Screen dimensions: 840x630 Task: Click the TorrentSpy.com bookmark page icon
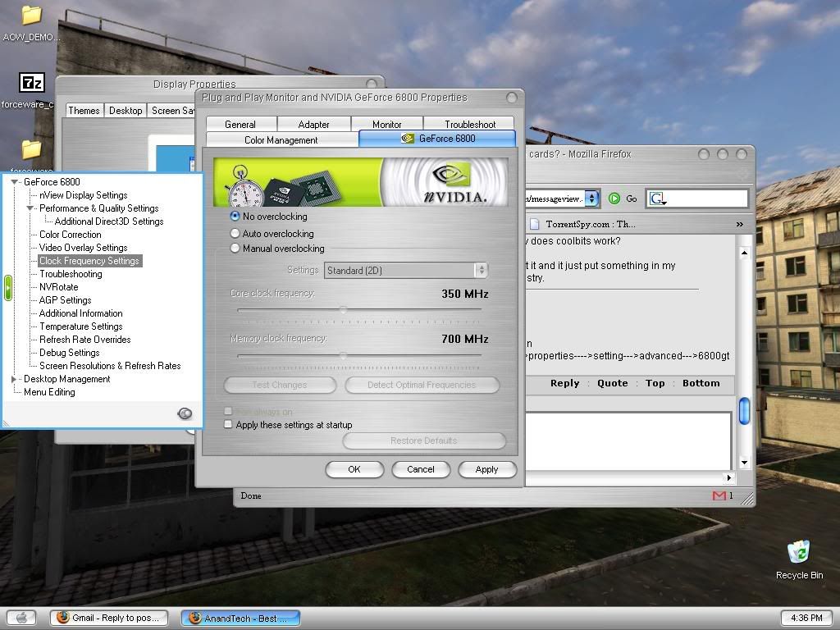coord(534,224)
